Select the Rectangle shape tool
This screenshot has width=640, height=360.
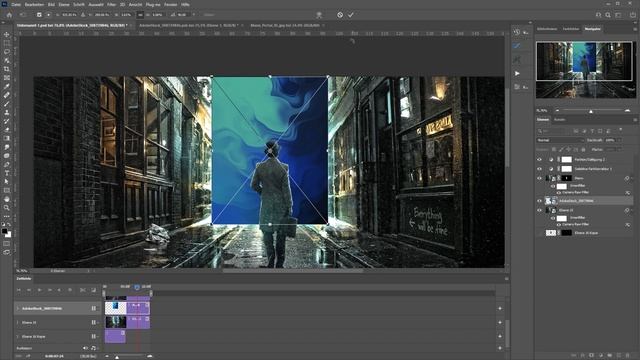pyautogui.click(x=7, y=190)
